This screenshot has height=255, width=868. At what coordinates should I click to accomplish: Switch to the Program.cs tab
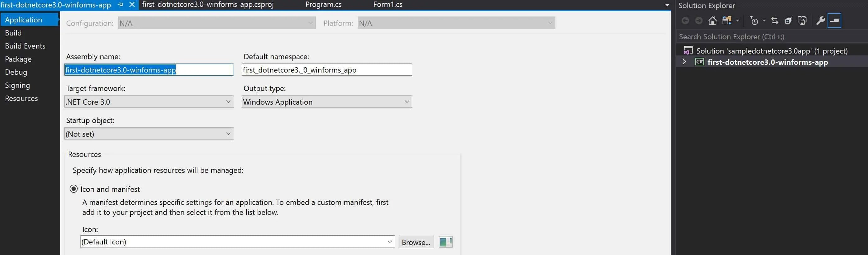(x=324, y=5)
